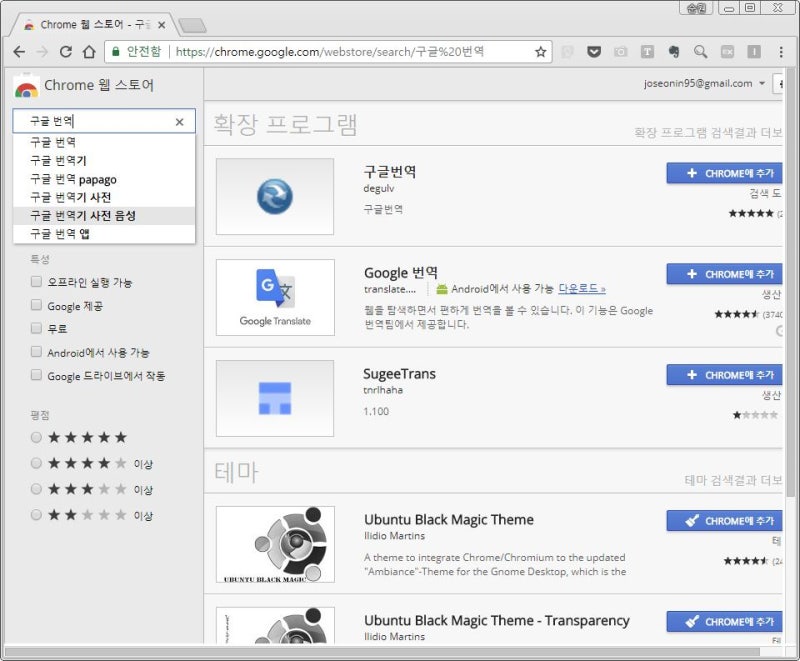The image size is (800, 661).
Task: Tick the 무료 checkbox
Action: tap(36, 328)
